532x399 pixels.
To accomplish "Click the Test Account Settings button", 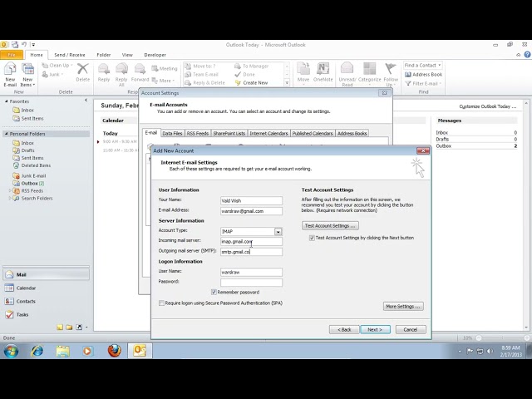I will tap(330, 225).
